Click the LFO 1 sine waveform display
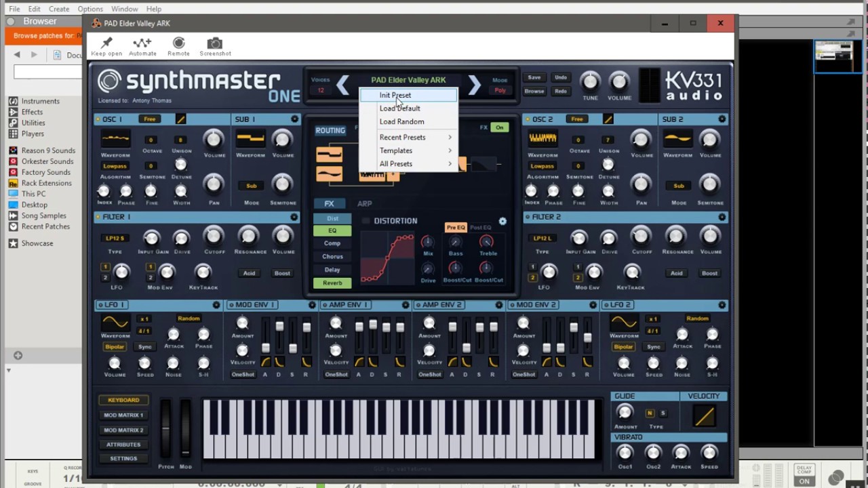 pyautogui.click(x=115, y=322)
